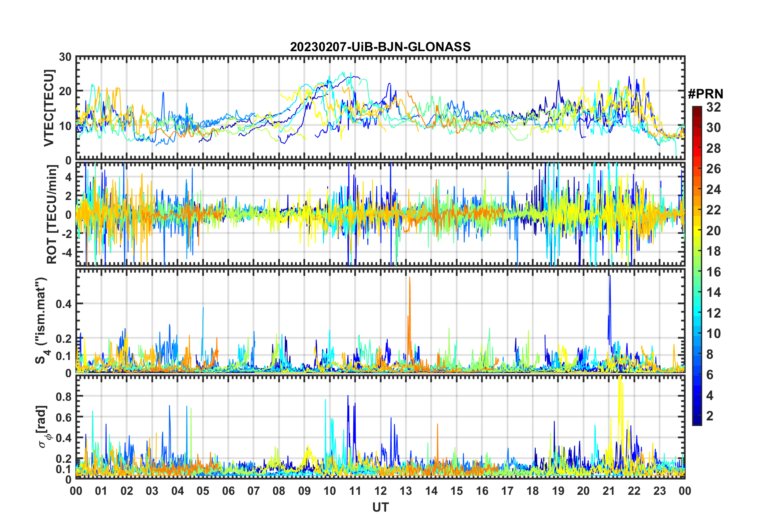
Task: Click colorbar tick label 14
Action: click(x=713, y=292)
